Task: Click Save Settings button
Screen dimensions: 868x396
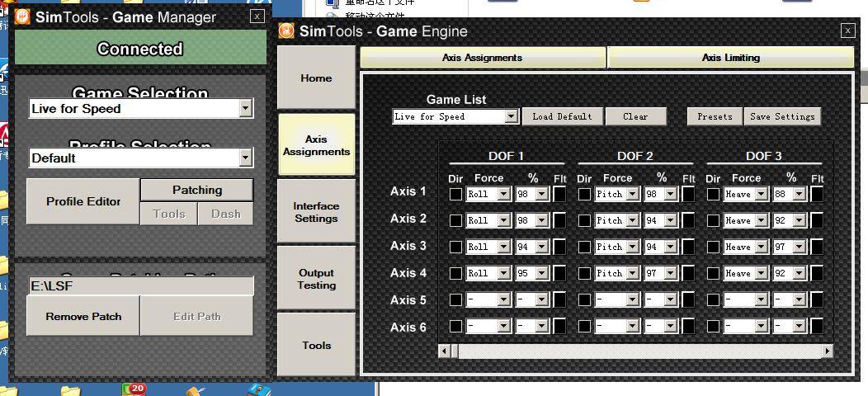Action: pyautogui.click(x=782, y=116)
